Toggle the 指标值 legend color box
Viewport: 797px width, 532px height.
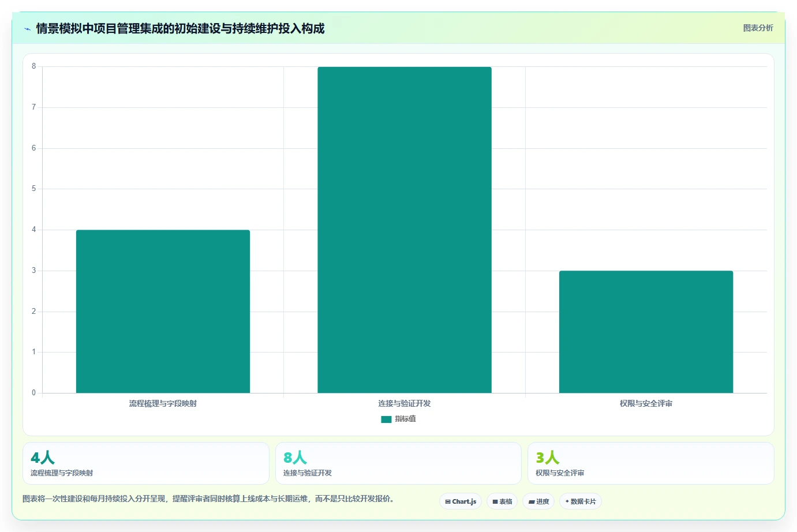point(386,419)
